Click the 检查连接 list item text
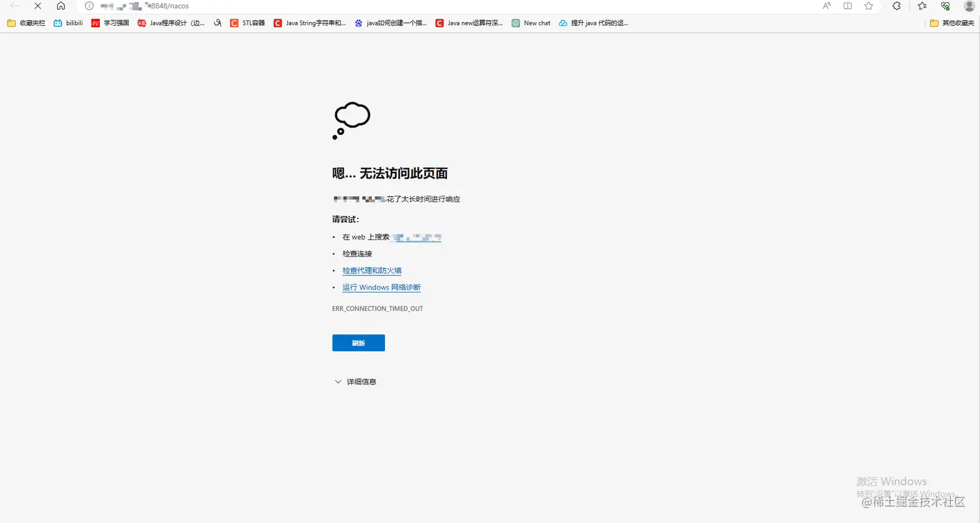 [357, 253]
